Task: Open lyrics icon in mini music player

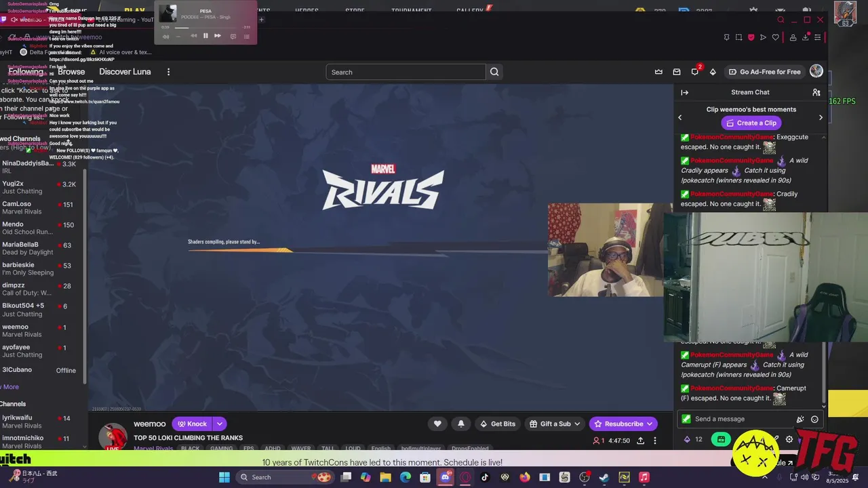Action: [233, 36]
